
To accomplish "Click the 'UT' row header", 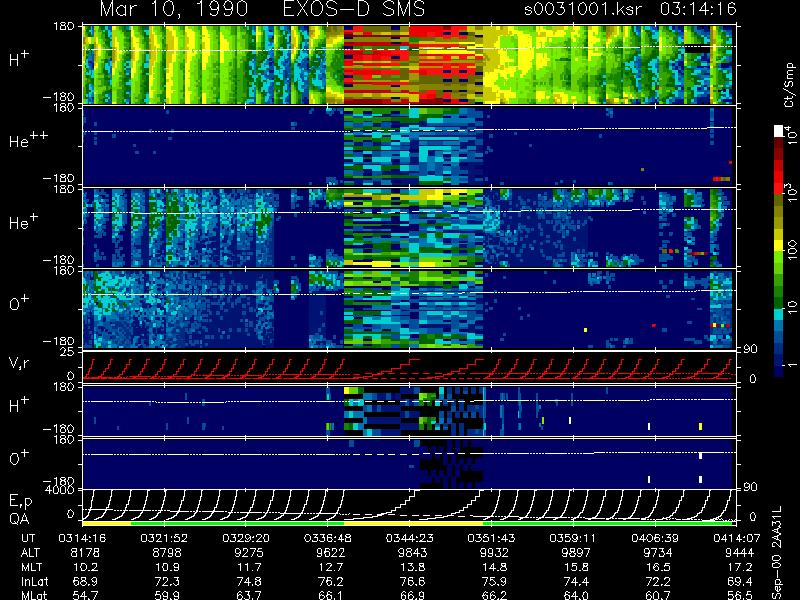I will tap(28, 538).
